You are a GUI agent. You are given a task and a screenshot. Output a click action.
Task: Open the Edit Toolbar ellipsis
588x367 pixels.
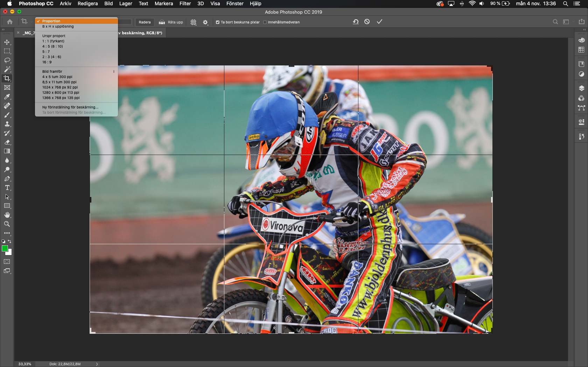click(x=7, y=233)
